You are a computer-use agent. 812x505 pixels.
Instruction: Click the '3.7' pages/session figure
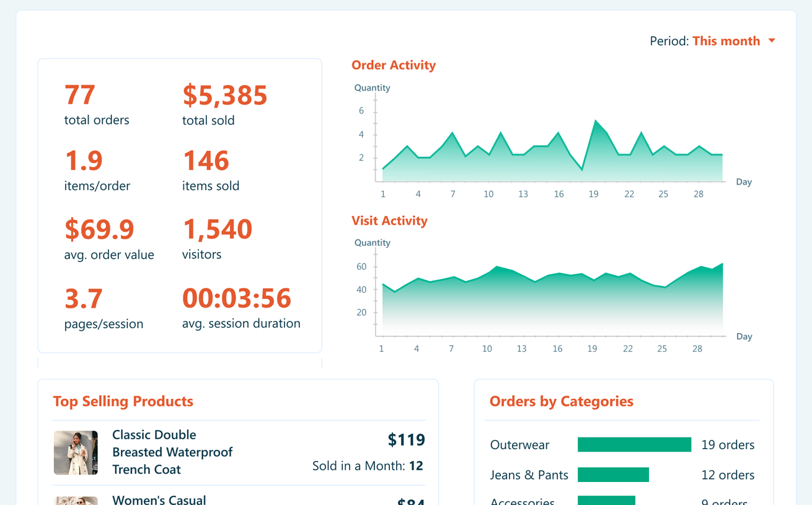pyautogui.click(x=84, y=298)
